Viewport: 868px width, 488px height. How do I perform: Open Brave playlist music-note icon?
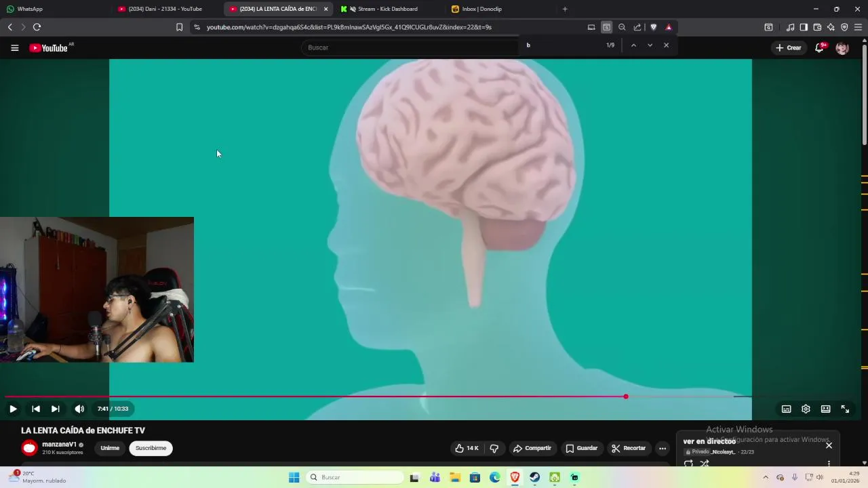[790, 27]
